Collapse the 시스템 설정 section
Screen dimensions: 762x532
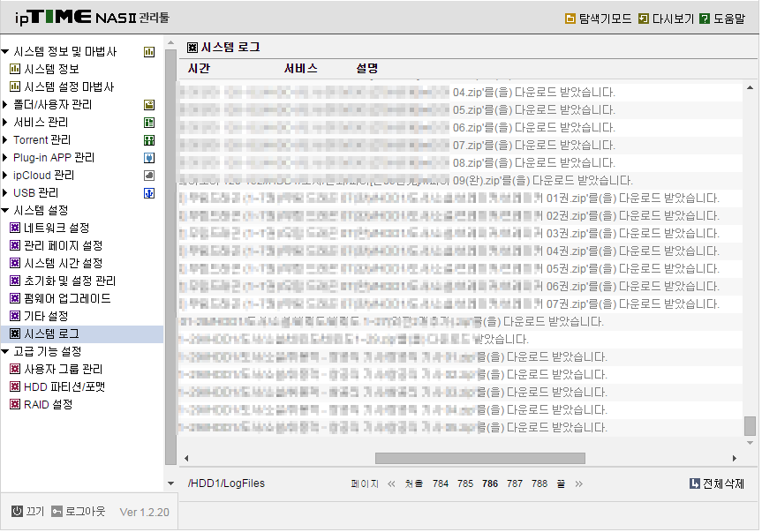(5, 210)
